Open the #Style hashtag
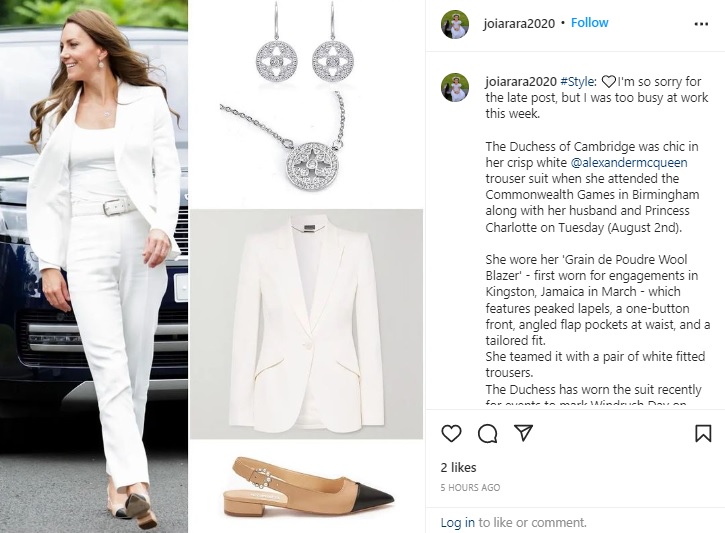Viewport: 725px width, 533px height. click(x=577, y=82)
